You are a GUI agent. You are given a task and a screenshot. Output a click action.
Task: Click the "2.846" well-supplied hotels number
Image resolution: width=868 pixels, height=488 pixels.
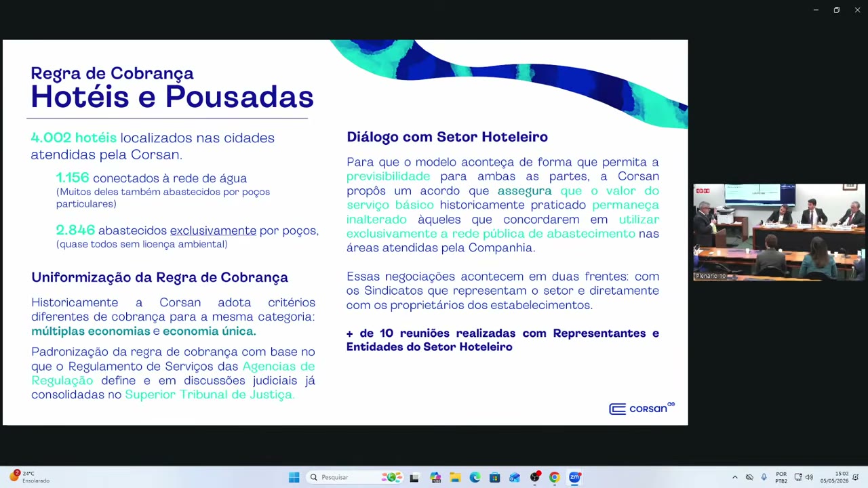coord(75,230)
